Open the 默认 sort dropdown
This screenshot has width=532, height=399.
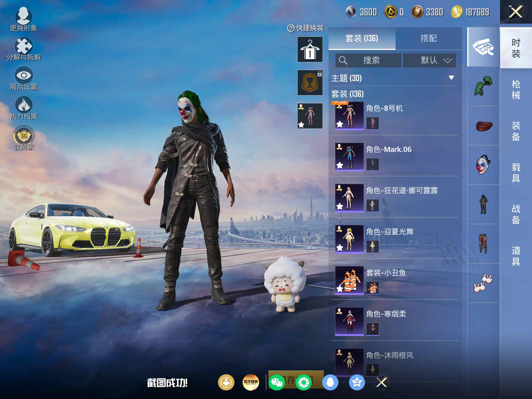pos(429,60)
